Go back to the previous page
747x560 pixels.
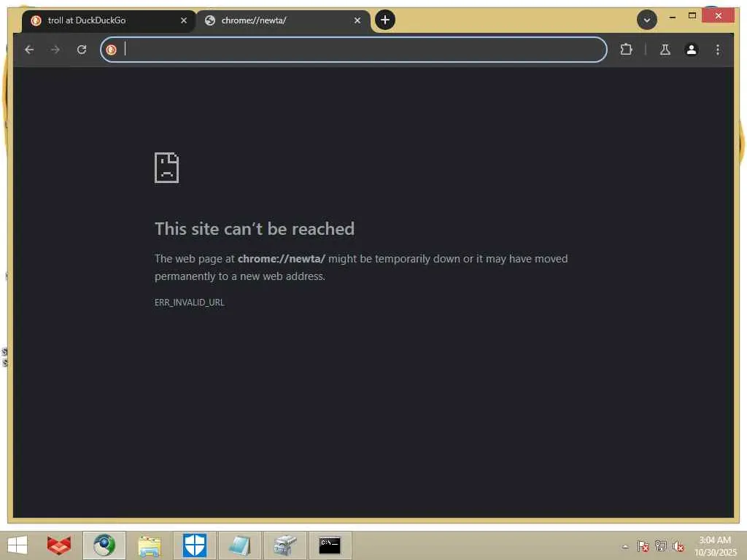click(x=29, y=50)
